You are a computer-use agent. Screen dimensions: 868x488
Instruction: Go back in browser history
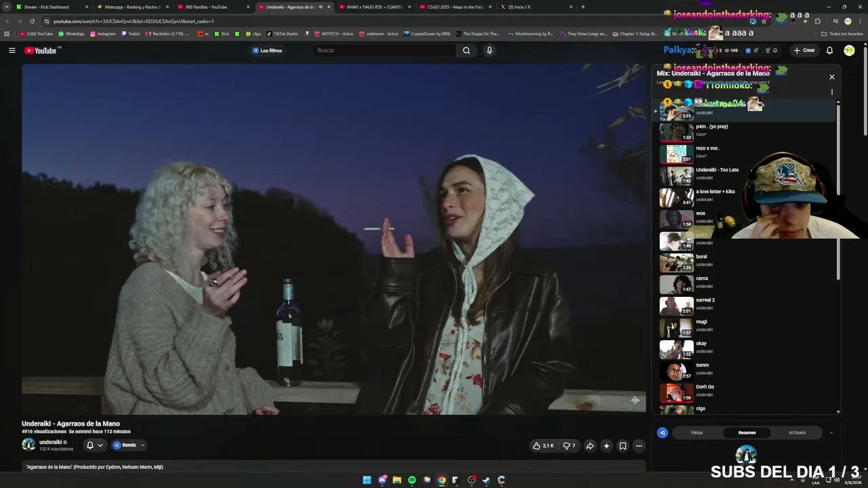tap(7, 21)
